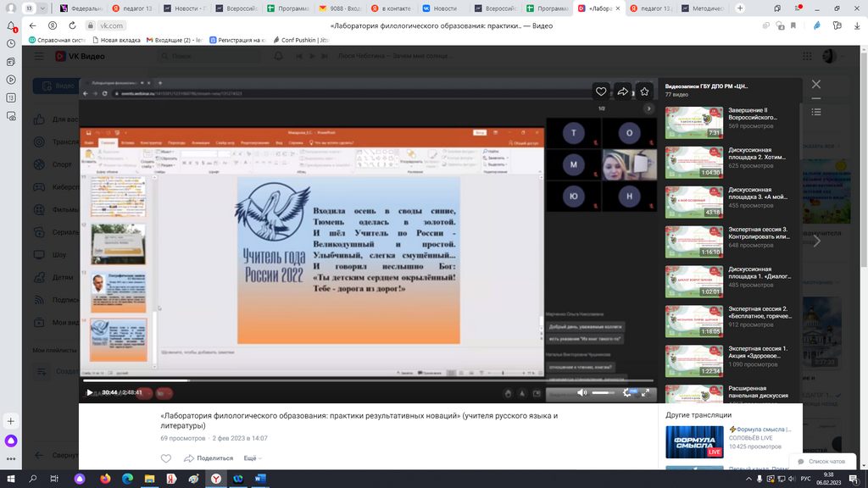Click the share arrow icon on the video
Image resolution: width=868 pixels, height=488 pixels.
click(x=623, y=91)
